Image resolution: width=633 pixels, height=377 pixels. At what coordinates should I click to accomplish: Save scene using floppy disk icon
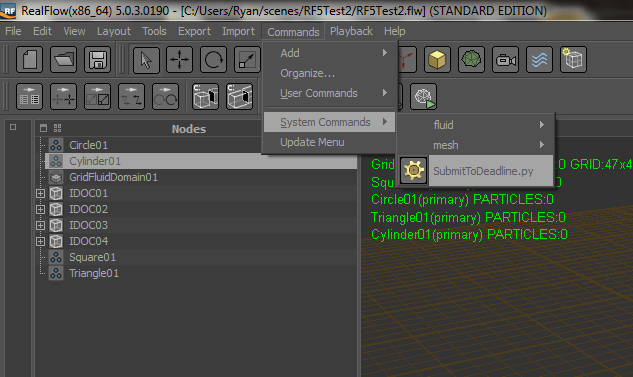click(x=97, y=60)
